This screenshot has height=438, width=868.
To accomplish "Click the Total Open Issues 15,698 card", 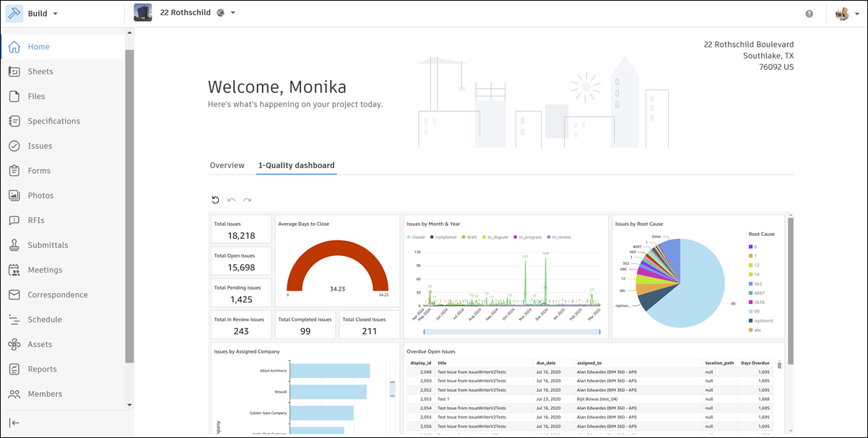I will coord(241,261).
